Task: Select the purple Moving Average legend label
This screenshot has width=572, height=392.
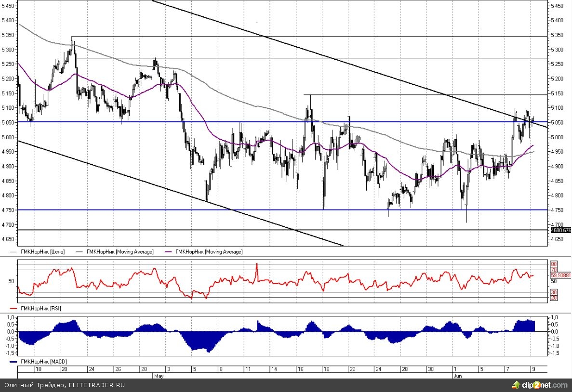Action: click(209, 252)
